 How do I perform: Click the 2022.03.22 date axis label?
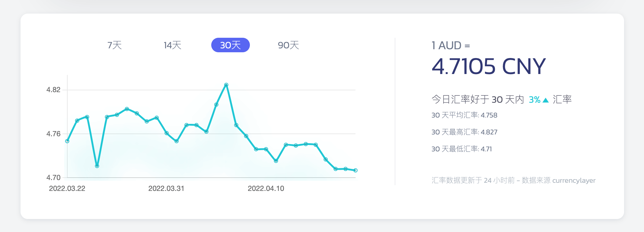[67, 188]
